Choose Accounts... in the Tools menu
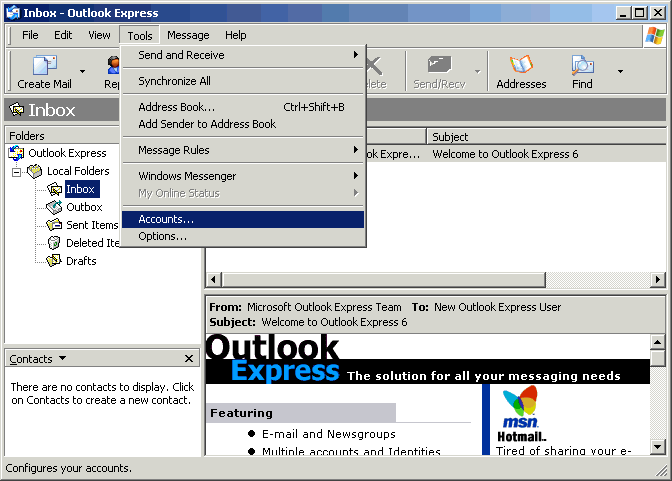Screen dimensions: 672x481 [243, 219]
